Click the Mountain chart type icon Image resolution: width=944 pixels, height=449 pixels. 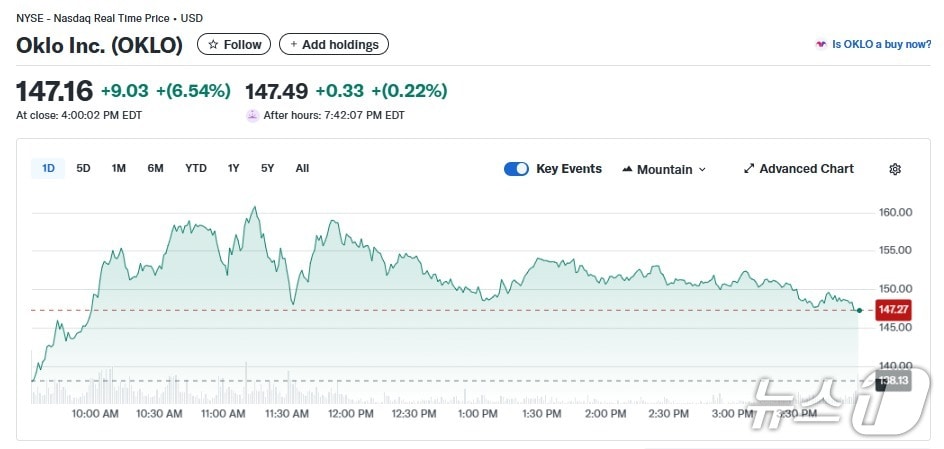[x=627, y=169]
